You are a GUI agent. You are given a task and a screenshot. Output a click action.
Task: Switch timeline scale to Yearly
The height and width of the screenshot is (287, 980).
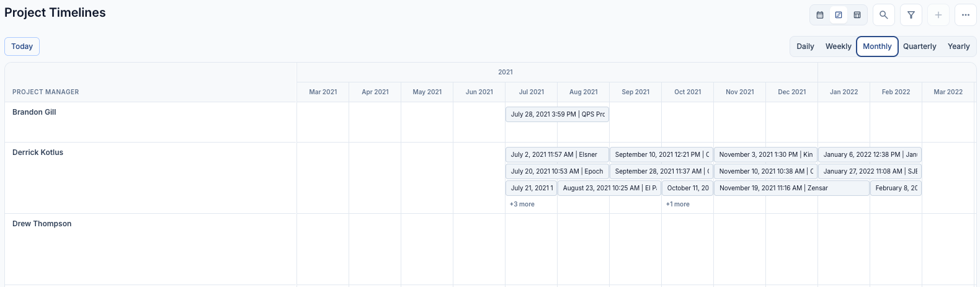(958, 46)
